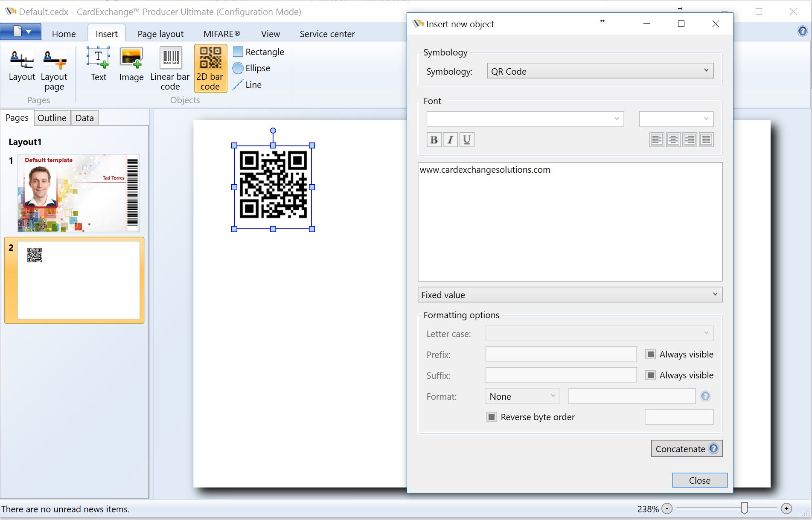The height and width of the screenshot is (520, 812).
Task: Click the Layout1 heading in Pages panel
Action: tap(25, 142)
